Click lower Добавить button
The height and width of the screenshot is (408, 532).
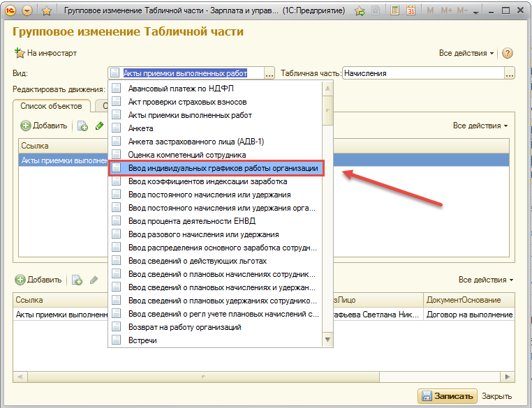point(38,280)
